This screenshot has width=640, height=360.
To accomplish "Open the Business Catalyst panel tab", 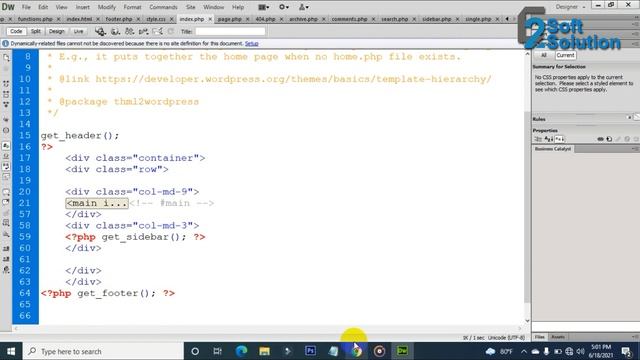I will [553, 149].
